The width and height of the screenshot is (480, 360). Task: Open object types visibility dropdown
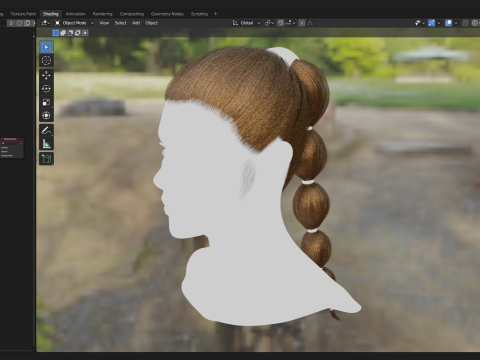[420, 23]
